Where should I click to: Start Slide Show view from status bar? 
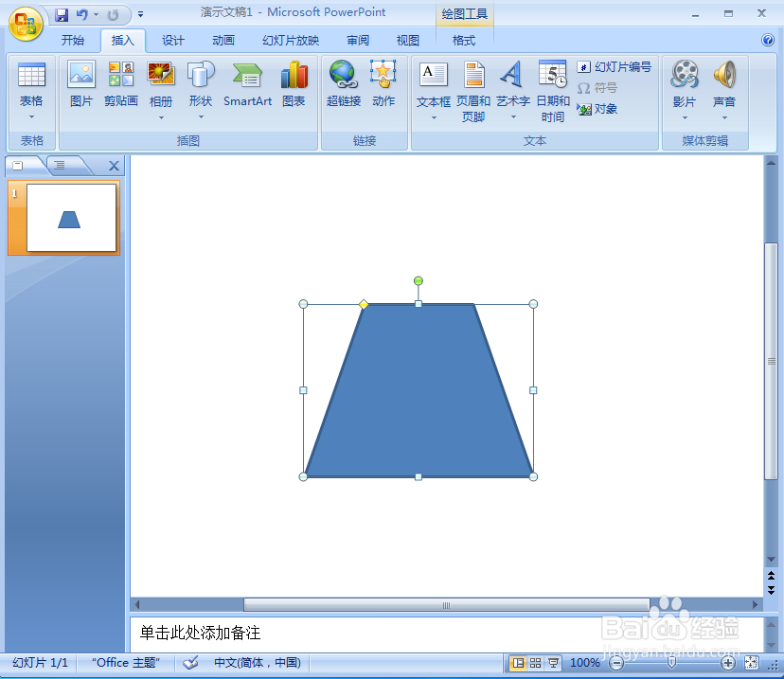[553, 663]
